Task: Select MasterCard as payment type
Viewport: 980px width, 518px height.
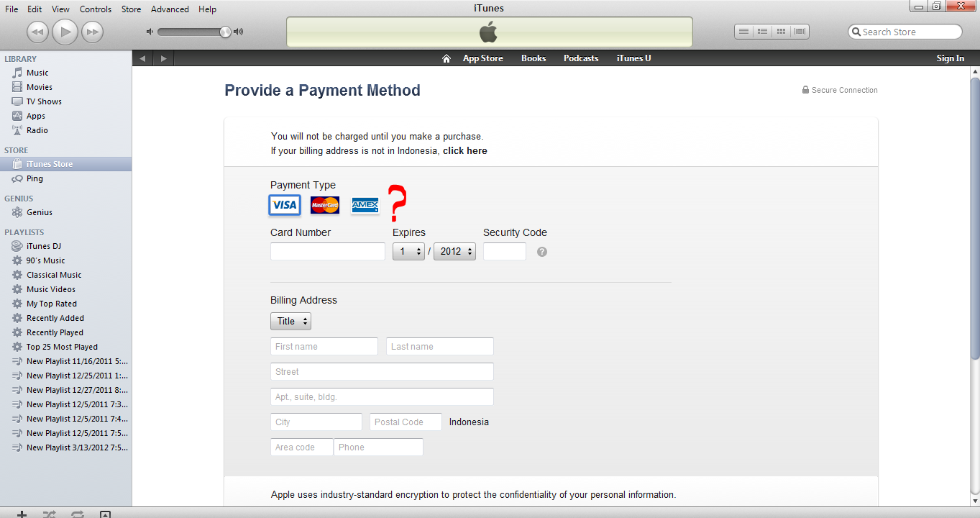Action: pos(325,205)
